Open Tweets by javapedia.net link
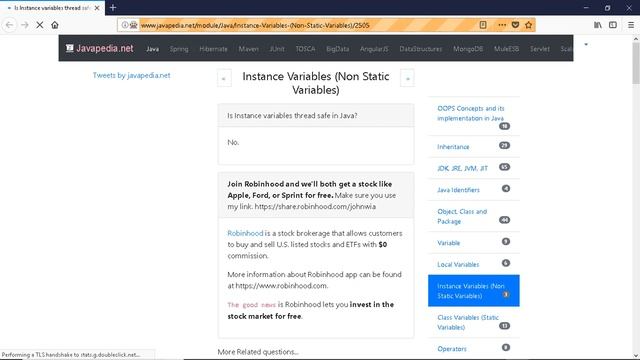The height and width of the screenshot is (360, 640). point(131,75)
